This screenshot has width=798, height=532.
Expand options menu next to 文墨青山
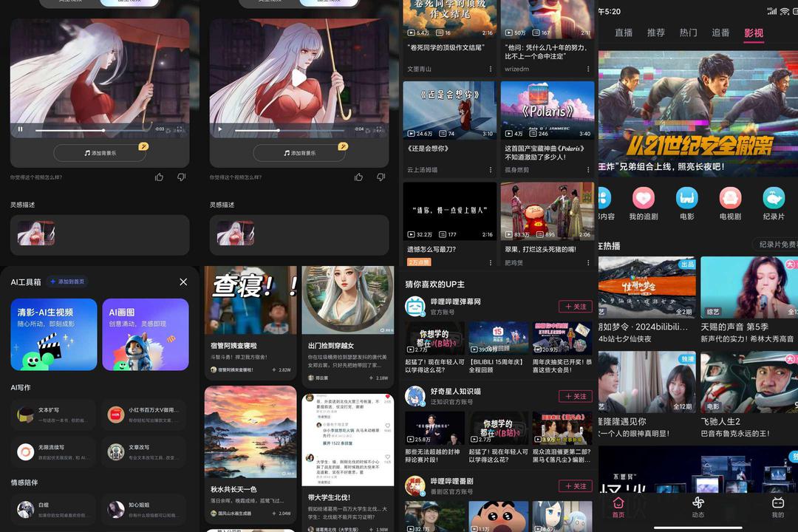491,69
